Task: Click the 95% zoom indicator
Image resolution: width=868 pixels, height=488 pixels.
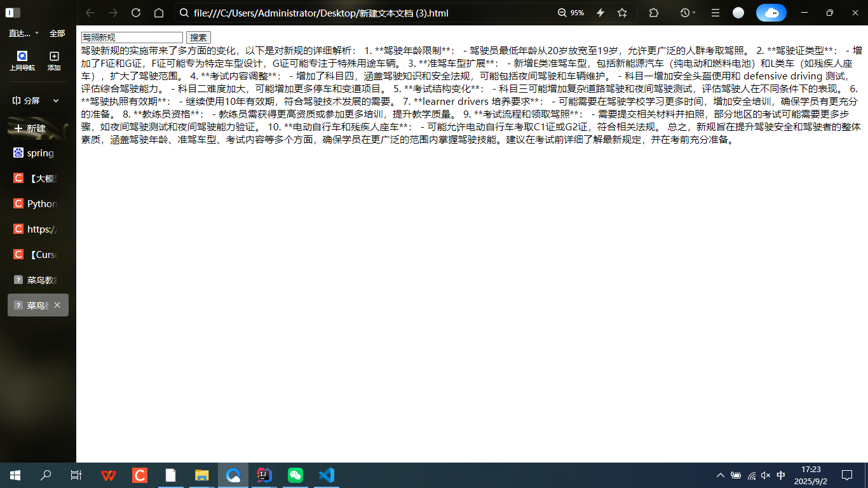Action: (571, 13)
